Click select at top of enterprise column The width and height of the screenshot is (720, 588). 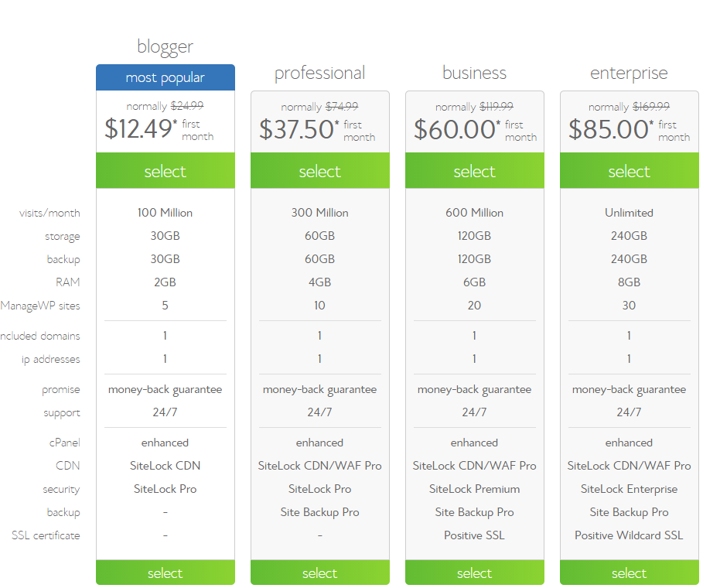click(x=629, y=170)
